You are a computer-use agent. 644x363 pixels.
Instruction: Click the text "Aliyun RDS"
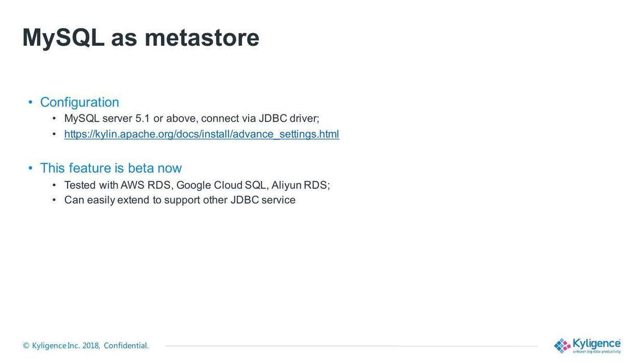point(300,185)
